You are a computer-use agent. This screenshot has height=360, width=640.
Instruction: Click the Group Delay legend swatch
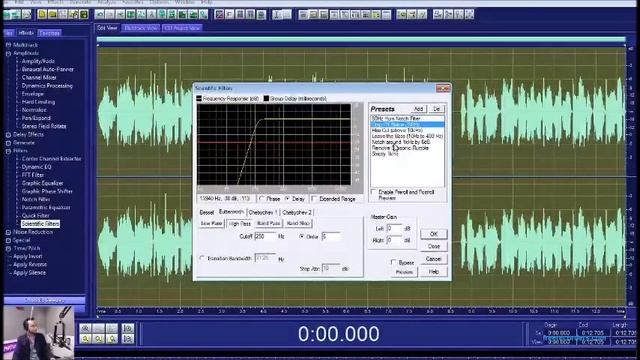coord(266,98)
